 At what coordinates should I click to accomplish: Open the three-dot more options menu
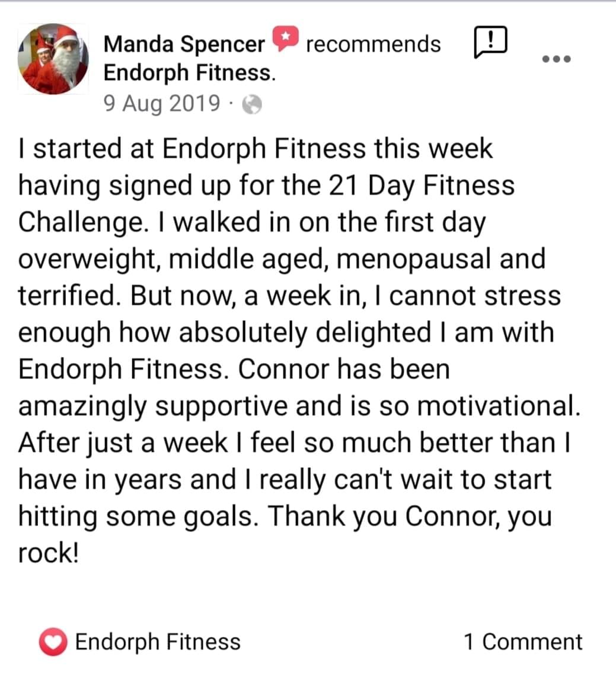point(557,59)
